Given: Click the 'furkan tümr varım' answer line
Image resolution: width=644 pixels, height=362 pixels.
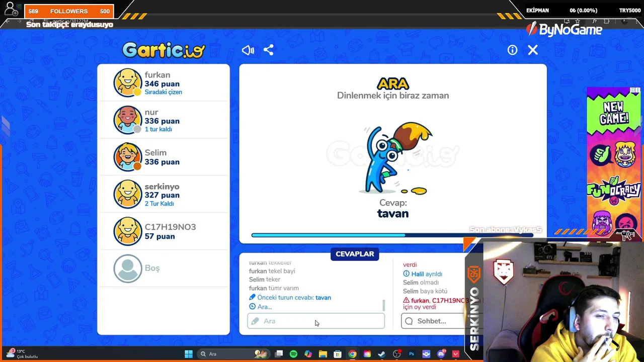Looking at the screenshot, I should [274, 288].
